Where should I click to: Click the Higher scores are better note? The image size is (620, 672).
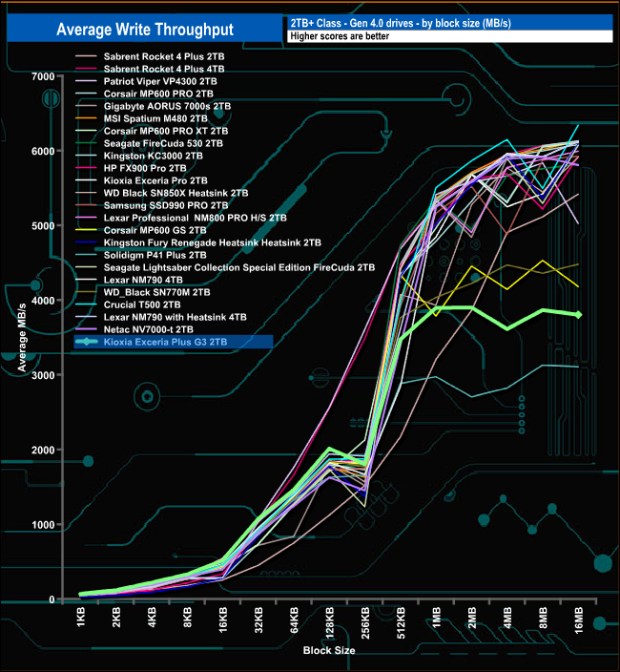click(x=340, y=36)
